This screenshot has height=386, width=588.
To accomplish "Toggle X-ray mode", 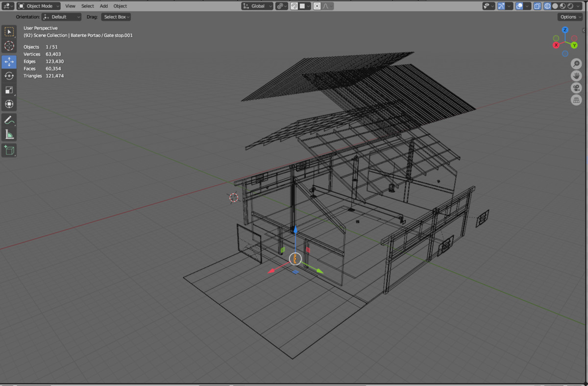I will coord(537,6).
